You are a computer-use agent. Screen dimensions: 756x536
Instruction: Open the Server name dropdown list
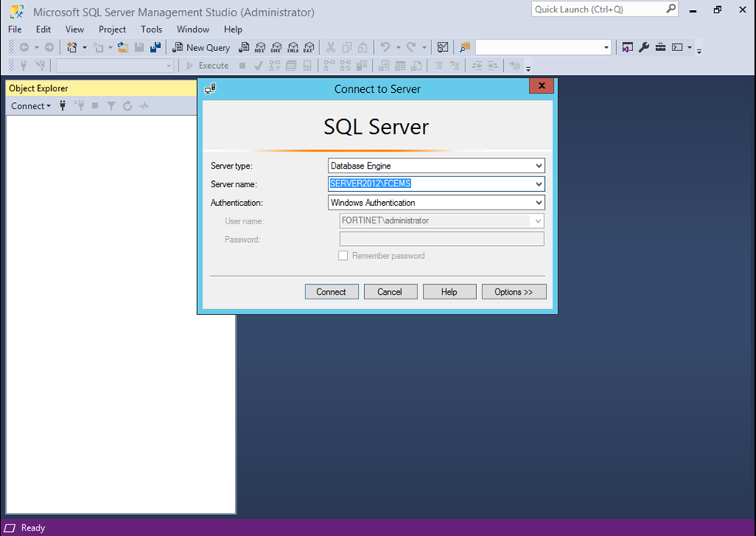[x=539, y=184]
